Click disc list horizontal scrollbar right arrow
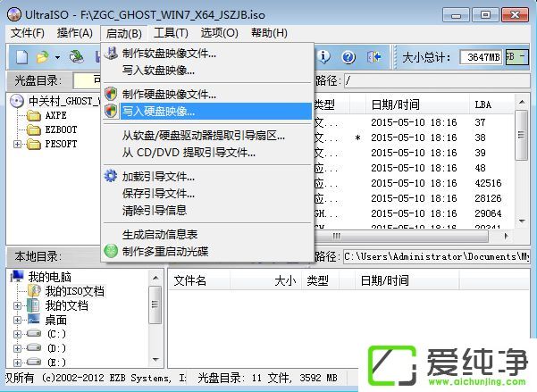Screen dimensions: 537x392 (507, 236)
